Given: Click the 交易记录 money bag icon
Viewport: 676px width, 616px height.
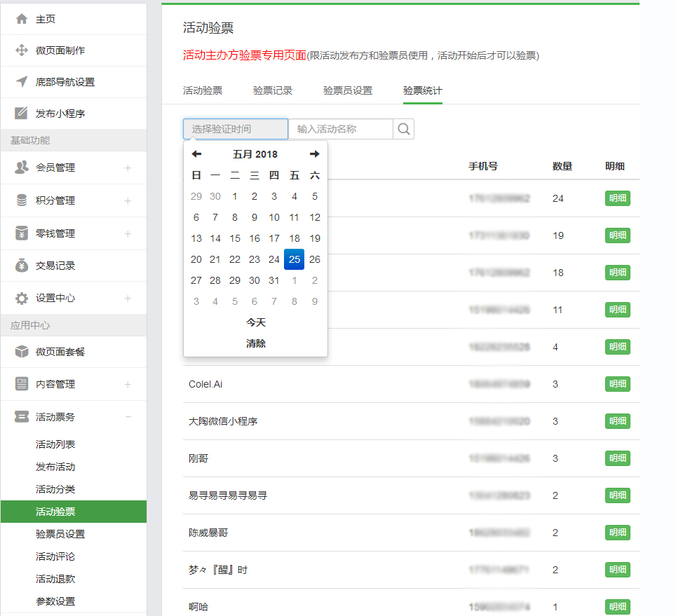Looking at the screenshot, I should click(22, 266).
